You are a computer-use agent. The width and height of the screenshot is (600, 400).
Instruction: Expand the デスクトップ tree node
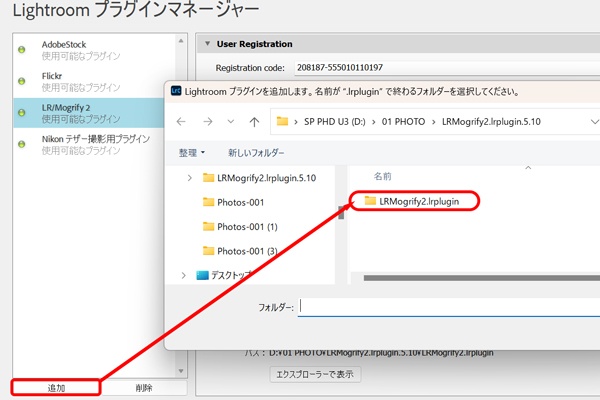184,275
